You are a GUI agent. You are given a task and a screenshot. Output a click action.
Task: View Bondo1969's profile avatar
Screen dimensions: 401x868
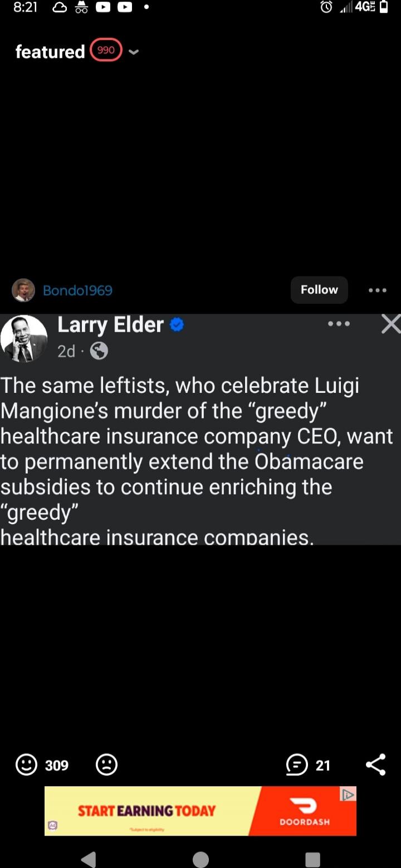pyautogui.click(x=23, y=290)
